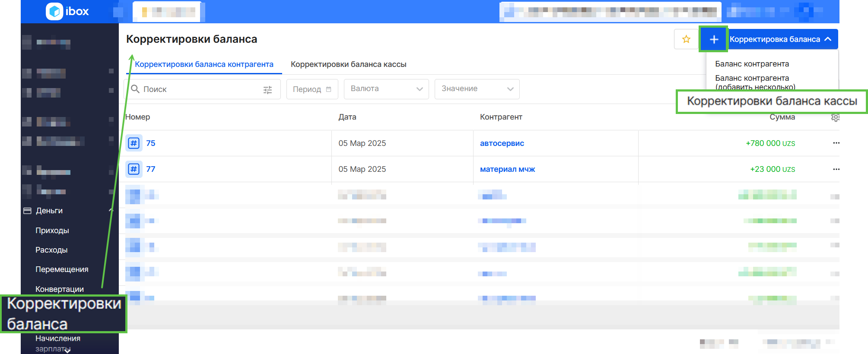The height and width of the screenshot is (354, 868).
Task: Open the Валюта dropdown
Action: pyautogui.click(x=386, y=89)
